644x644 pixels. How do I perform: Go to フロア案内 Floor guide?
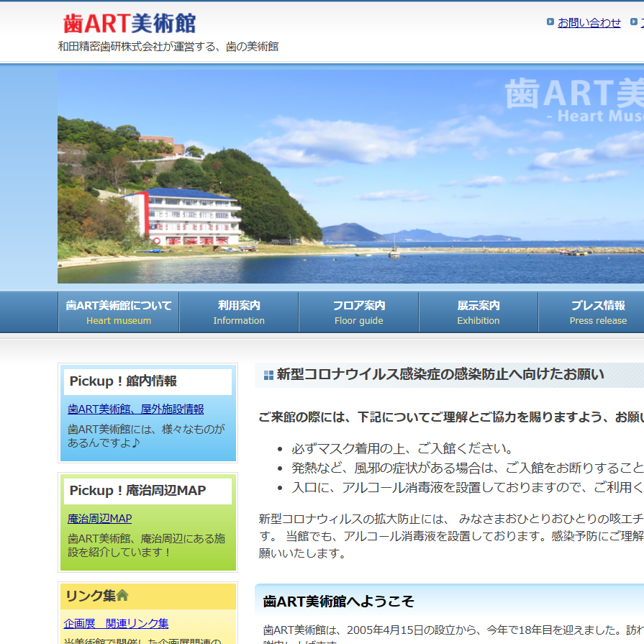point(358,312)
